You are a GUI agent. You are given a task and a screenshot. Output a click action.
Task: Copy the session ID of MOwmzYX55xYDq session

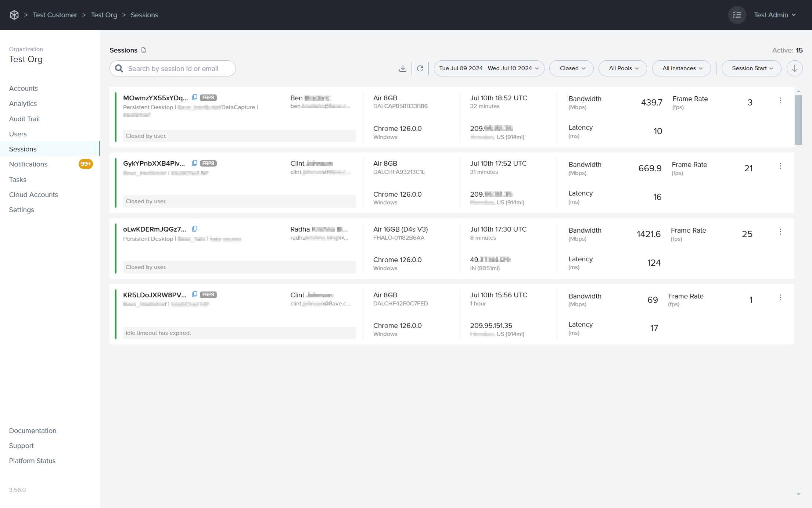click(194, 97)
